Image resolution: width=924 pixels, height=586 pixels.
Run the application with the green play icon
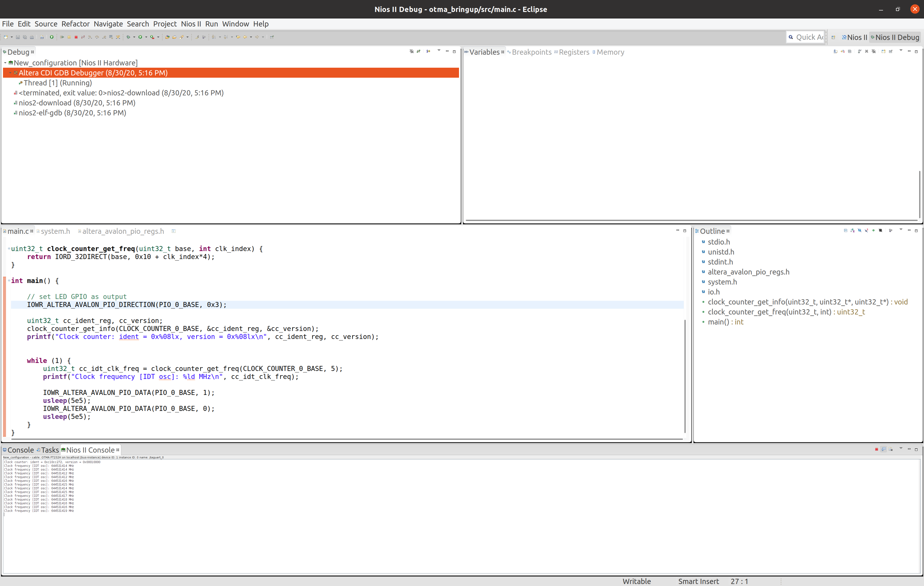[x=140, y=37]
